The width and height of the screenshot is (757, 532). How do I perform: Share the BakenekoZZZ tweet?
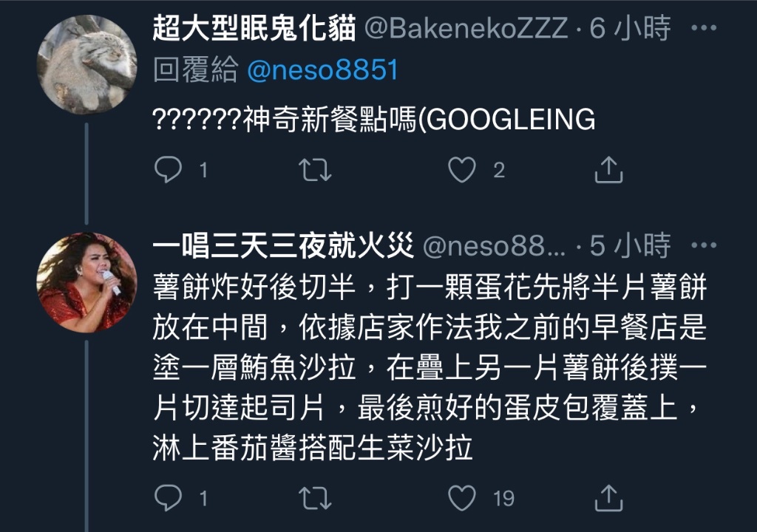608,170
